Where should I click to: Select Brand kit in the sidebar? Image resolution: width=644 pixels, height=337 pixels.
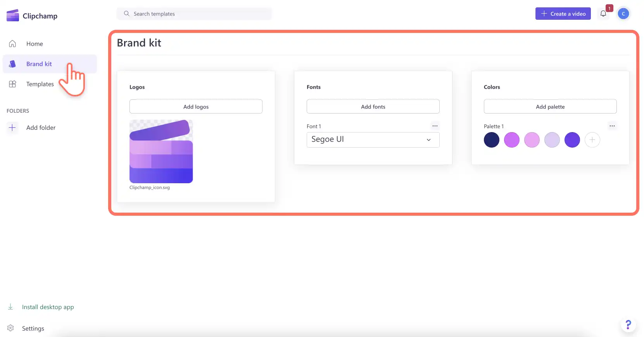[x=39, y=64]
